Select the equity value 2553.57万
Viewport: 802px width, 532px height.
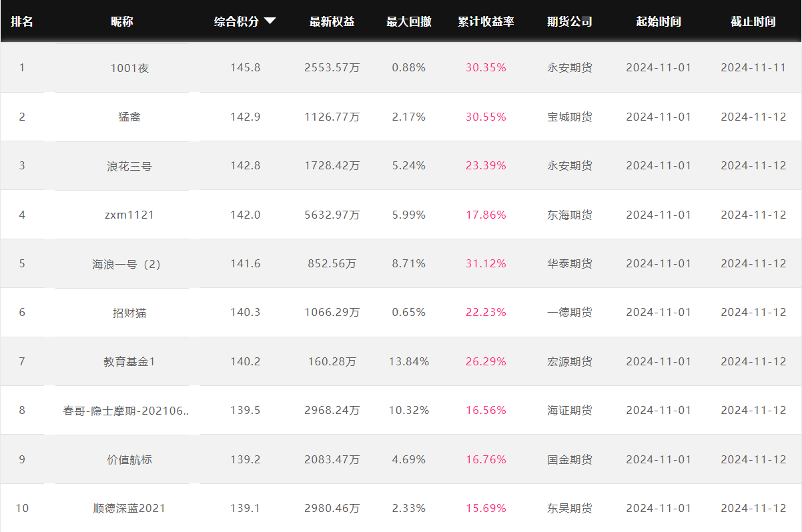tap(332, 67)
